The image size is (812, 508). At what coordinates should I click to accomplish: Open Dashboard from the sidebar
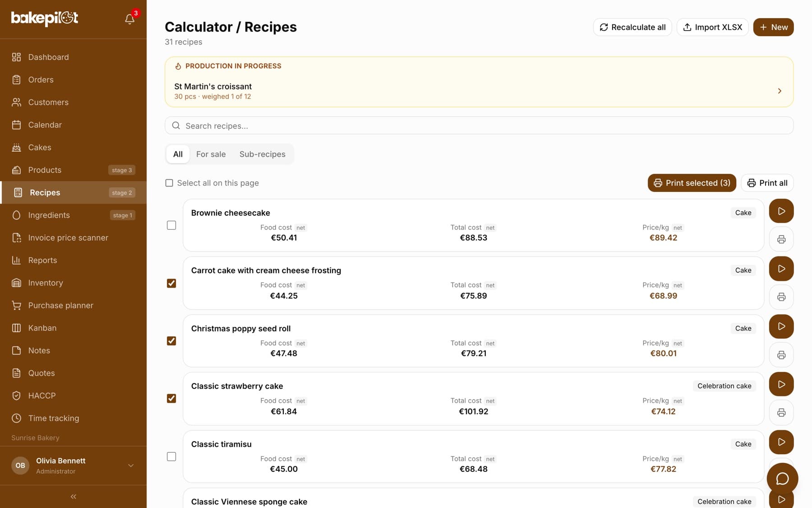tap(73, 57)
